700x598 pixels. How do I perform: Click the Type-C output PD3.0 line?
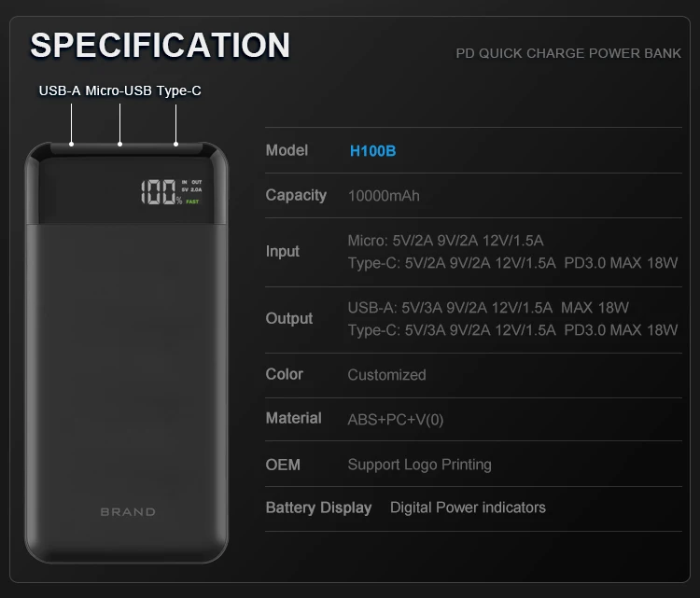pos(512,329)
